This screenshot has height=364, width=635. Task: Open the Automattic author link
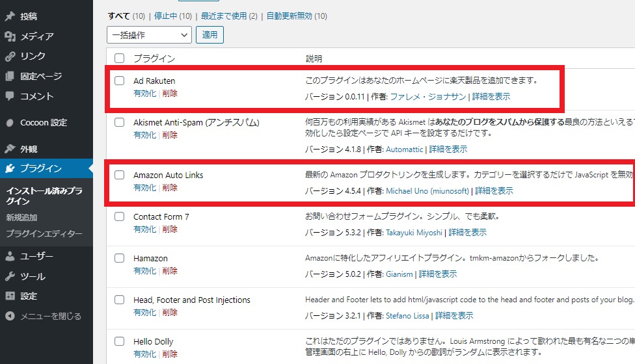[404, 149]
